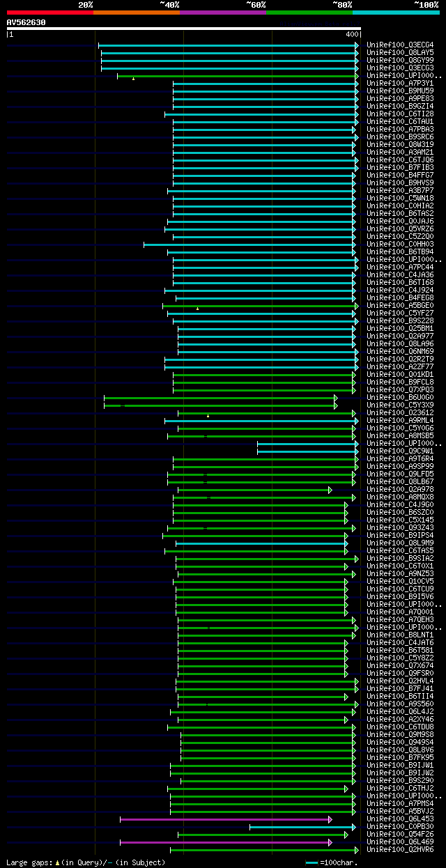This screenshot has width=446, height=868.
Task: Select the UniRef100_Q2A978 label
Action: [400, 490]
